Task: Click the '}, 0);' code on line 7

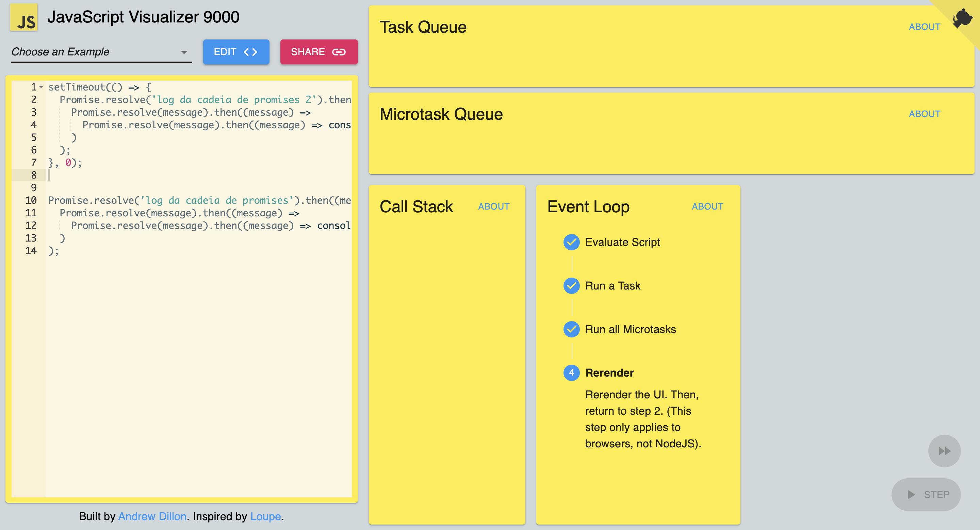Action: pyautogui.click(x=65, y=163)
